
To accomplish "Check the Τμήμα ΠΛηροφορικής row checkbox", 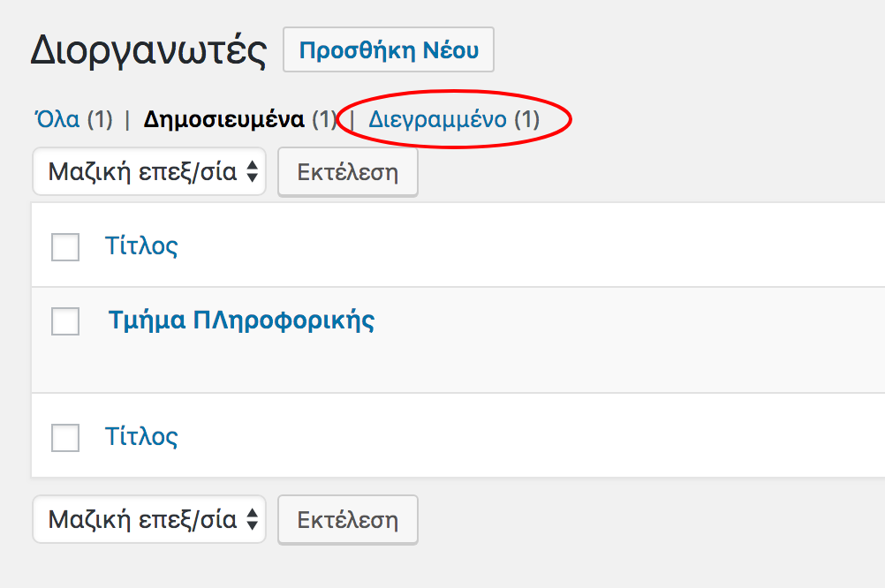I will pyautogui.click(x=65, y=321).
